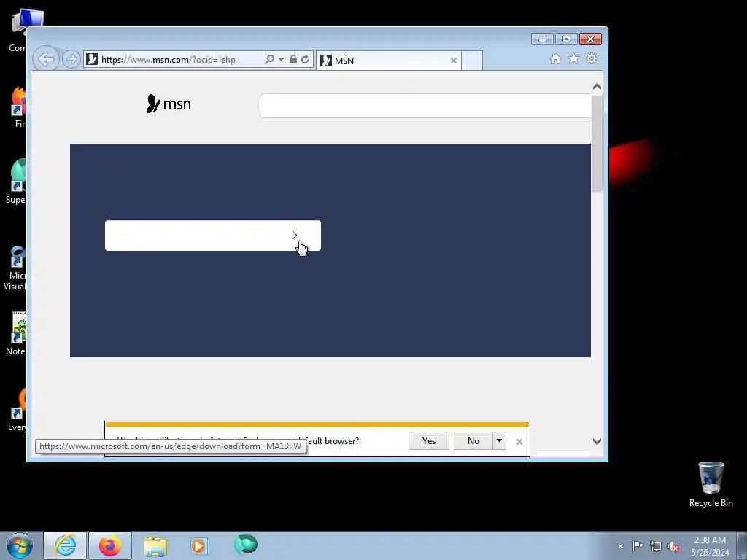Click the search magnifier in address bar
This screenshot has width=747, height=560.
pyautogui.click(x=269, y=60)
